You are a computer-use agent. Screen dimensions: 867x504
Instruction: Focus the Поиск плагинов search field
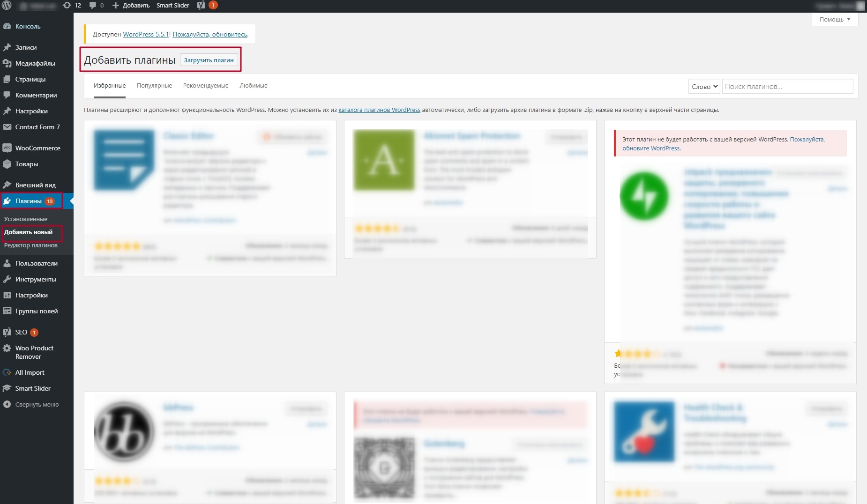787,86
